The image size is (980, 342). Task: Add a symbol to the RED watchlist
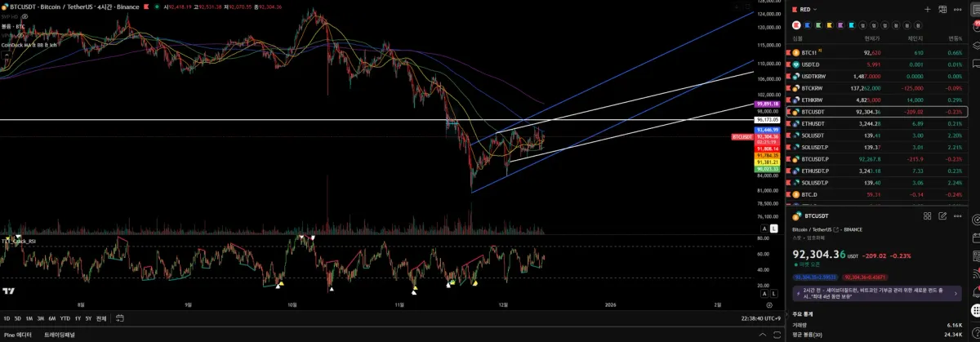(927, 9)
